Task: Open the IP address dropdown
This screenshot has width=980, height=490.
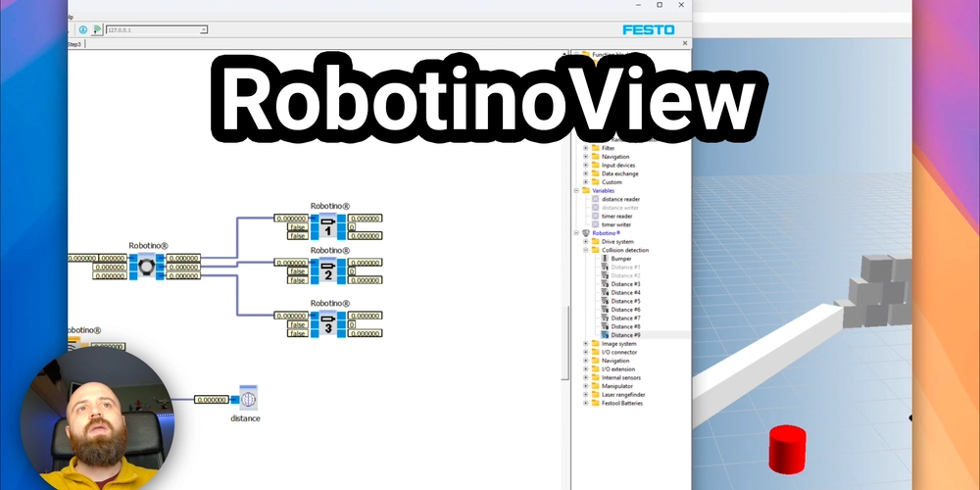Action: click(x=203, y=30)
